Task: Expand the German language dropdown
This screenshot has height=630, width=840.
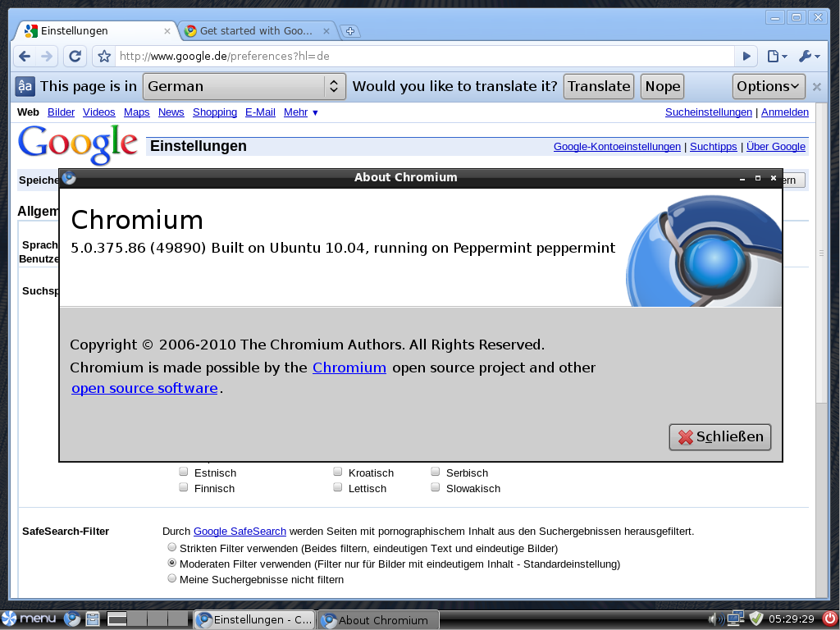Action: pyautogui.click(x=244, y=86)
